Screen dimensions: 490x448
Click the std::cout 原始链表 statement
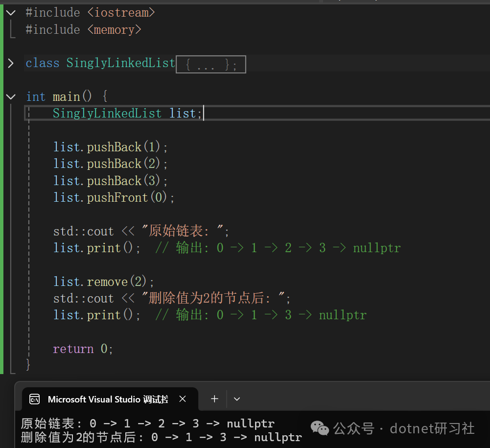click(x=141, y=231)
